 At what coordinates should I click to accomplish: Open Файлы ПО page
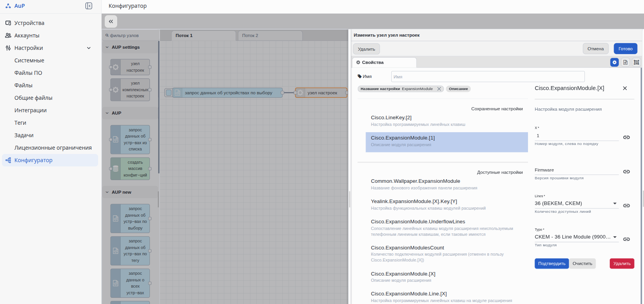[28, 73]
